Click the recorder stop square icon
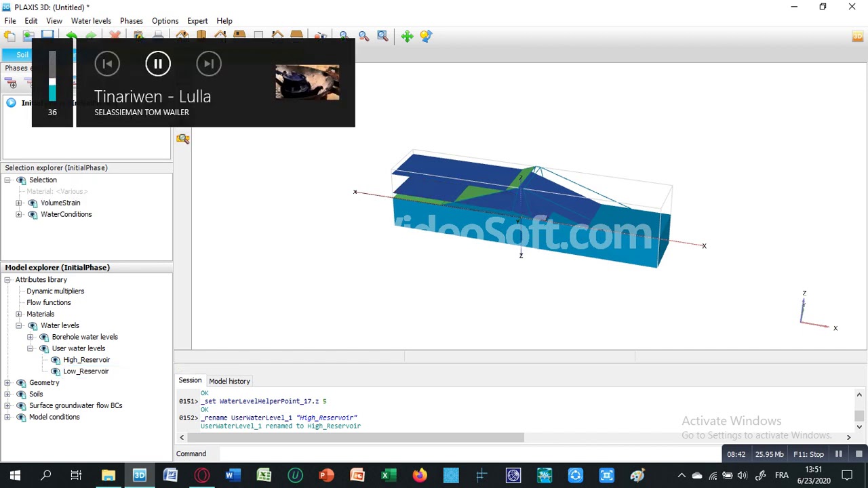Viewport: 868px width, 488px height. [x=859, y=454]
